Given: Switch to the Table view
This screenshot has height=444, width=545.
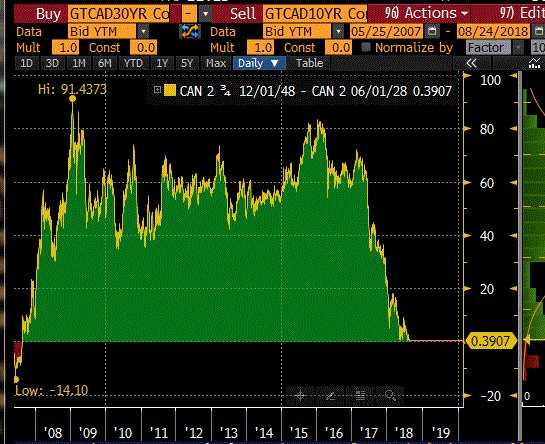Looking at the screenshot, I should (309, 63).
